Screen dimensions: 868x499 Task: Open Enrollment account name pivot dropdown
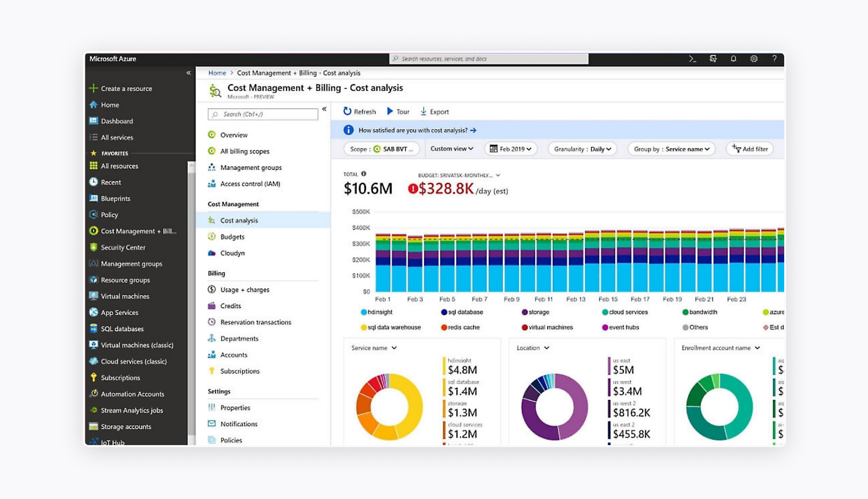[x=721, y=348]
